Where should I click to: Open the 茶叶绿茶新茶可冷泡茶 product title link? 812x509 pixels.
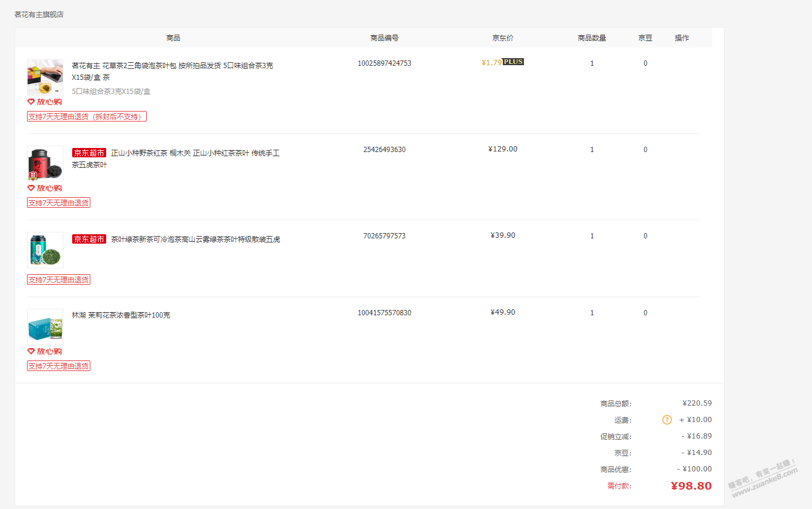click(195, 239)
